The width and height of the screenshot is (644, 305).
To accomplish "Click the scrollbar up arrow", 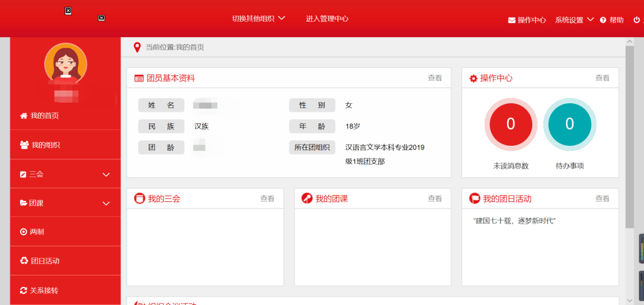I will coord(629,41).
